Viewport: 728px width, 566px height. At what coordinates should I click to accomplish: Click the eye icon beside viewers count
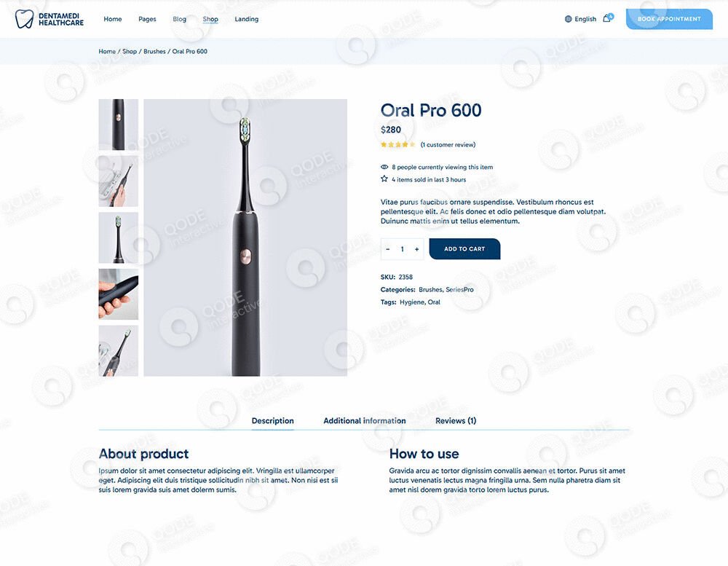coord(384,167)
